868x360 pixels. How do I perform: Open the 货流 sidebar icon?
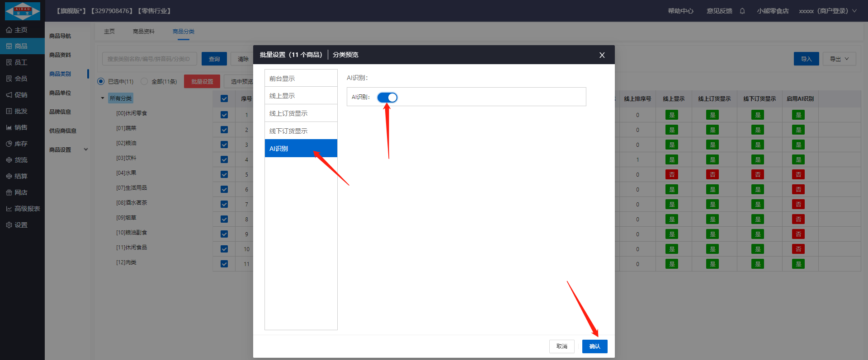pos(9,160)
